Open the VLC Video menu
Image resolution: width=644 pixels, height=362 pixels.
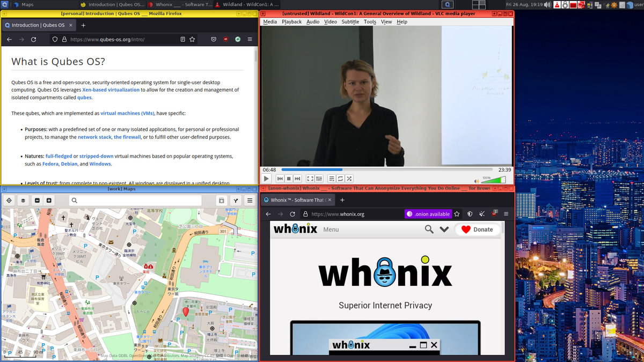(331, 22)
